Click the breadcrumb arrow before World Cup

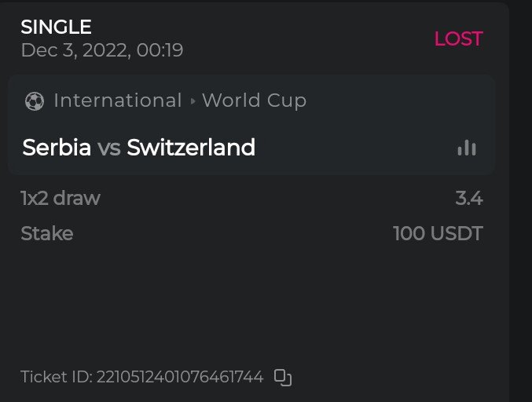(193, 101)
